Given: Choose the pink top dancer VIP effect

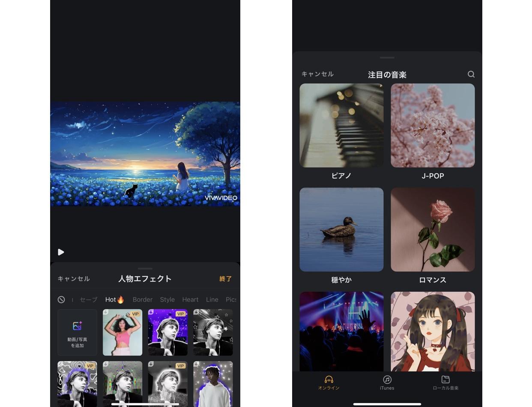Looking at the screenshot, I should click(123, 332).
